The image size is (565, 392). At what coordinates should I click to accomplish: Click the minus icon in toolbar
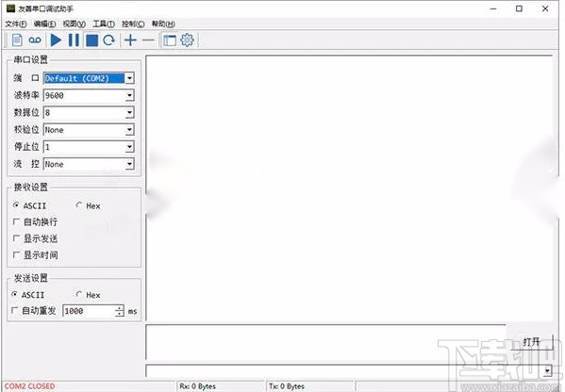coord(148,40)
